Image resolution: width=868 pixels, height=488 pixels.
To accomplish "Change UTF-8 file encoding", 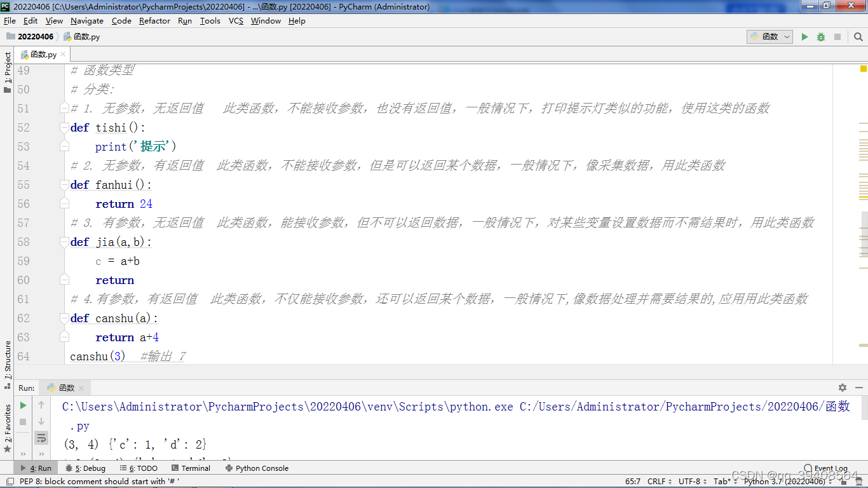I will [693, 482].
